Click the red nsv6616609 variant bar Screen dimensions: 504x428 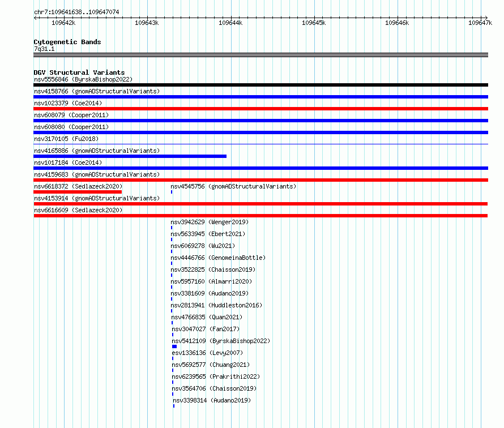coord(260,216)
